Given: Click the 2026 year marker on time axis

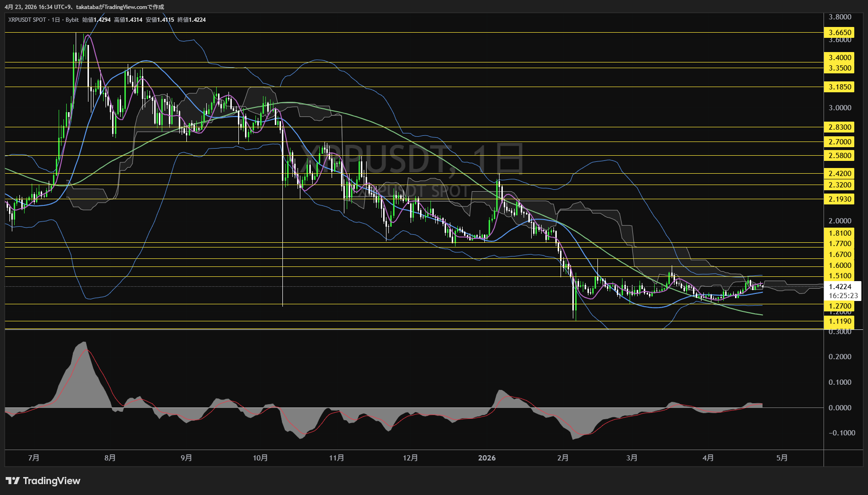Looking at the screenshot, I should 487,458.
